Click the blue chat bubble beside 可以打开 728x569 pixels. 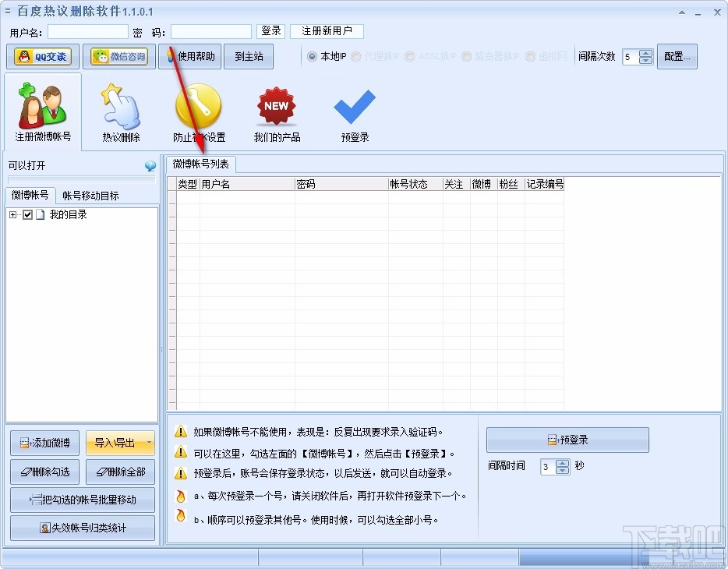[x=150, y=164]
